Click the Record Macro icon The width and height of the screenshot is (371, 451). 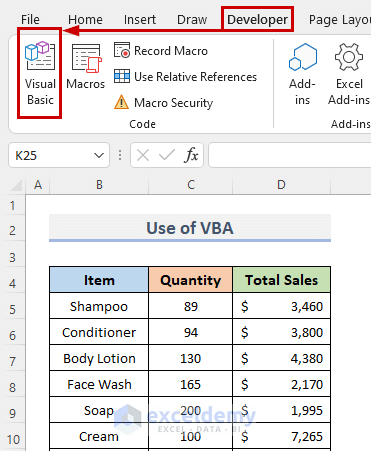122,50
